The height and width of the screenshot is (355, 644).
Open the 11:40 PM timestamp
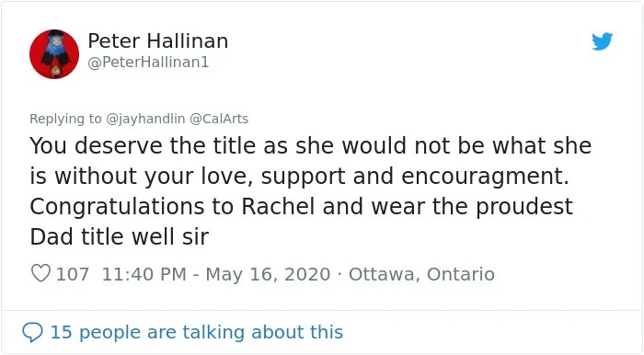pos(144,274)
